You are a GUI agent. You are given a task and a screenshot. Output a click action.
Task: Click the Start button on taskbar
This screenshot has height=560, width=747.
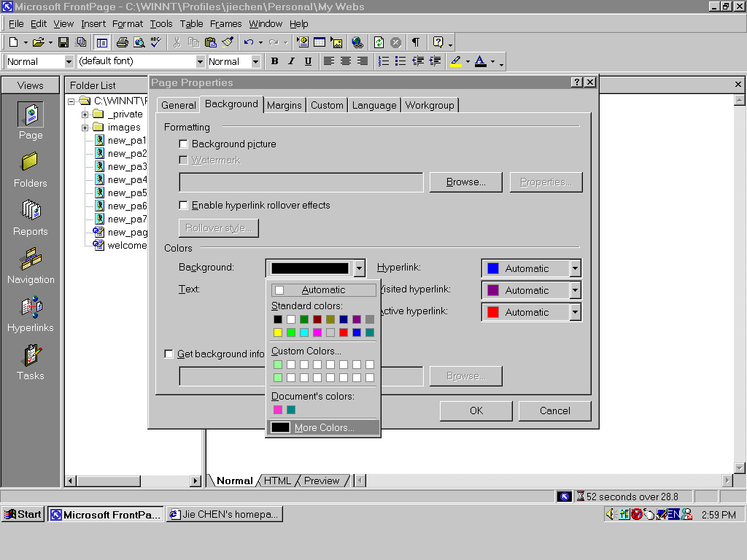[23, 514]
